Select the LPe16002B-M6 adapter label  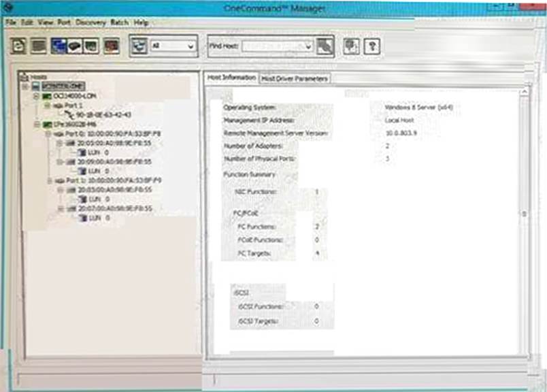[x=75, y=125]
